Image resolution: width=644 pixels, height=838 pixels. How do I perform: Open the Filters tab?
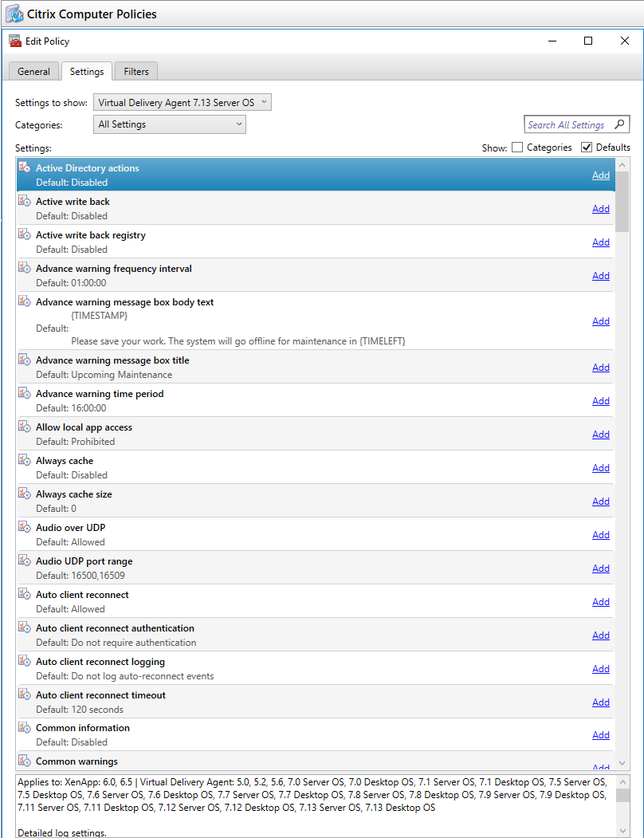coord(136,72)
